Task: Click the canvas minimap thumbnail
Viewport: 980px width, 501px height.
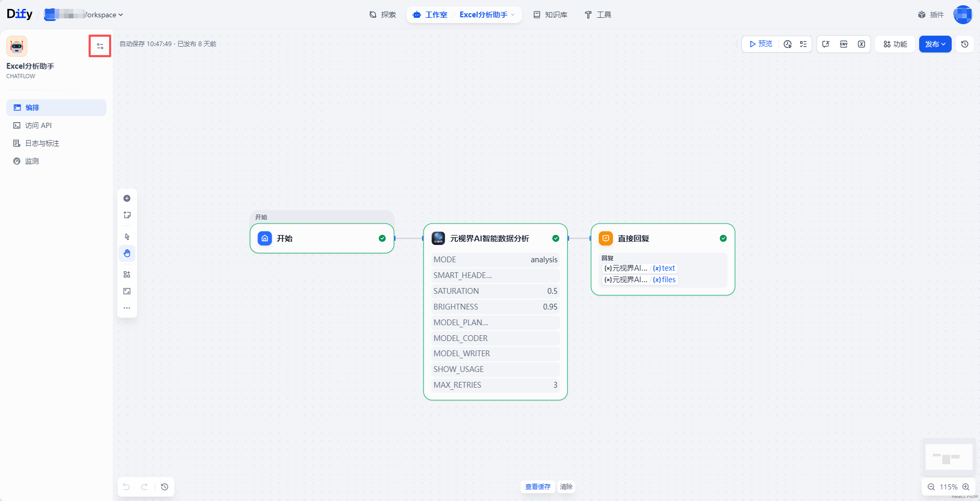Action: (949, 457)
